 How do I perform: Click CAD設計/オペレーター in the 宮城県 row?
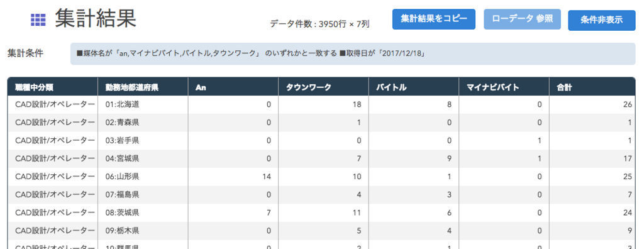coord(55,158)
